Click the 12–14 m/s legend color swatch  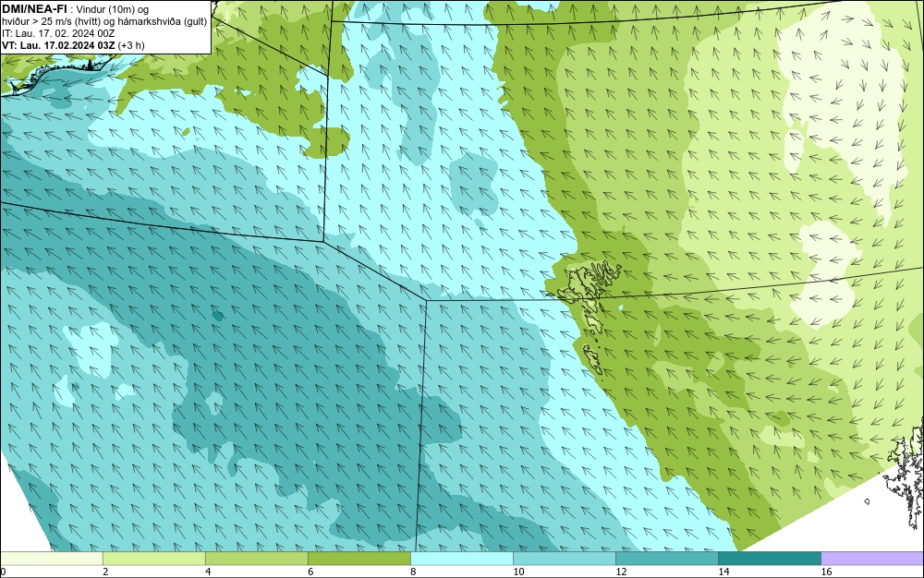(x=666, y=558)
